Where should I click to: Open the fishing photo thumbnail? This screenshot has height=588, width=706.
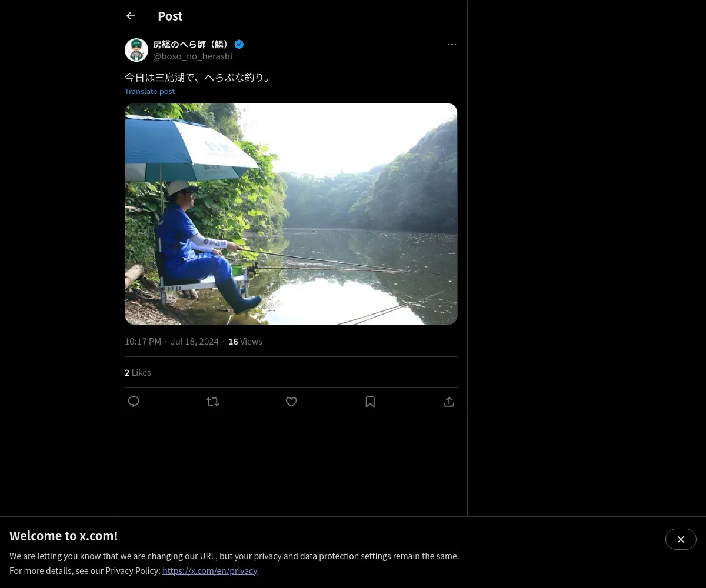pos(291,214)
